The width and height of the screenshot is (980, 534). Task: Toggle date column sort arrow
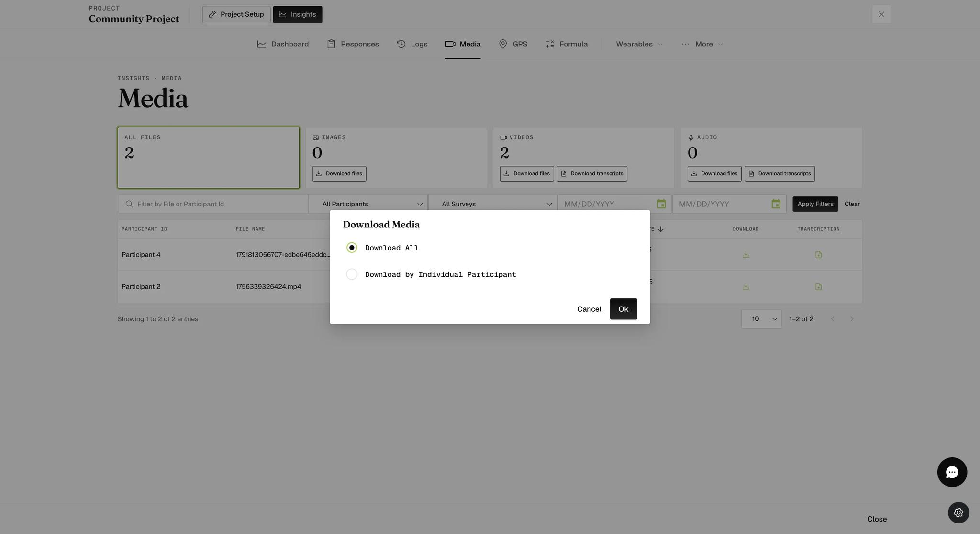(660, 229)
